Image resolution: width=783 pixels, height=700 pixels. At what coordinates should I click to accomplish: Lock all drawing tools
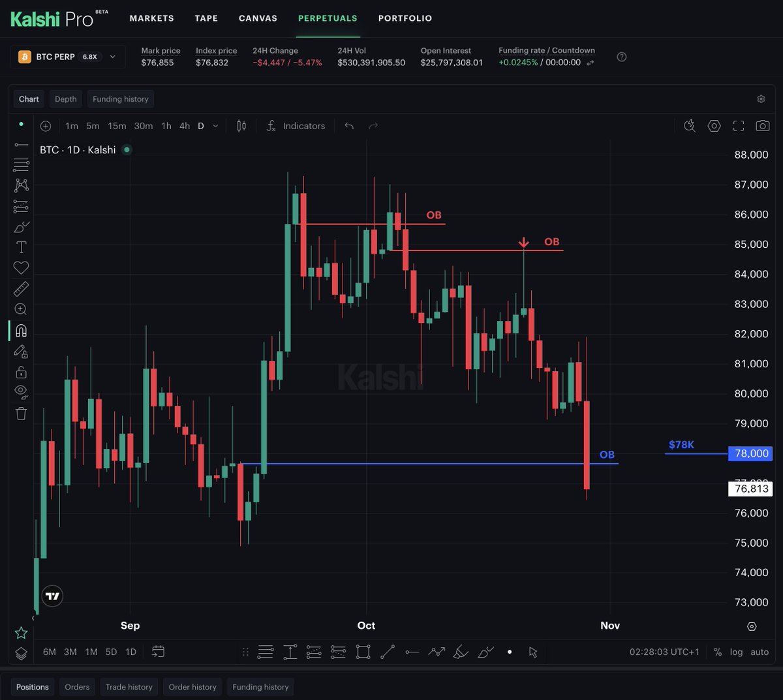(21, 372)
